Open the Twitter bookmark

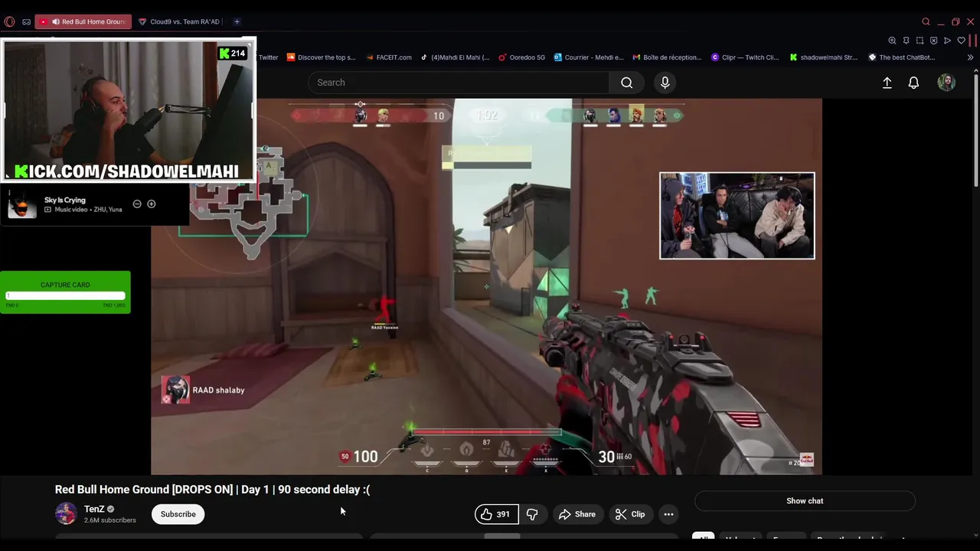268,57
